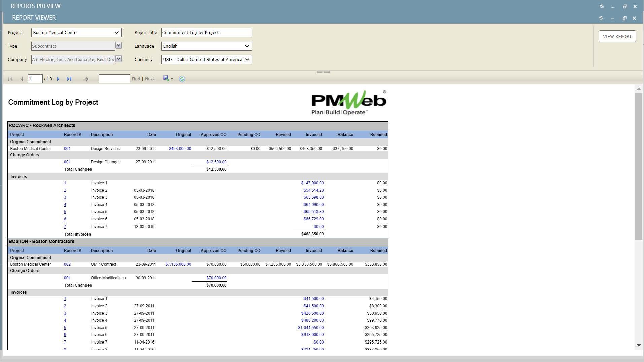
Task: Open the Project combo box arrow
Action: 117,32
